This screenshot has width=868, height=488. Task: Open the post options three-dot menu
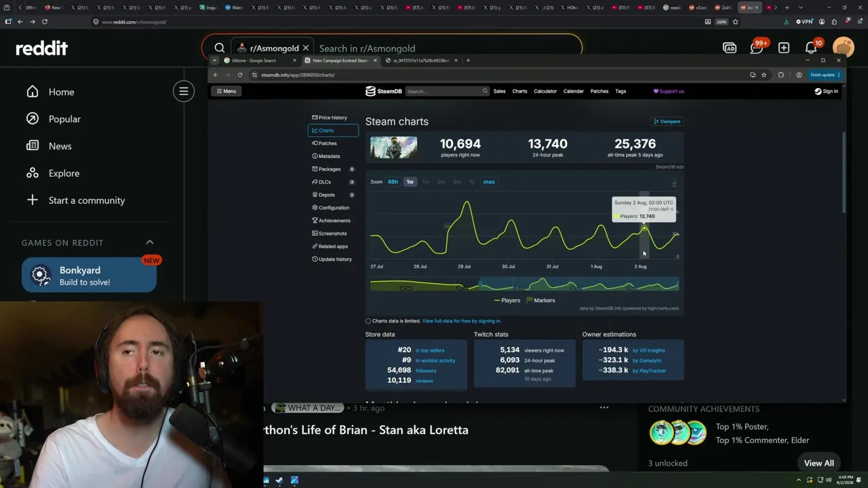point(604,408)
